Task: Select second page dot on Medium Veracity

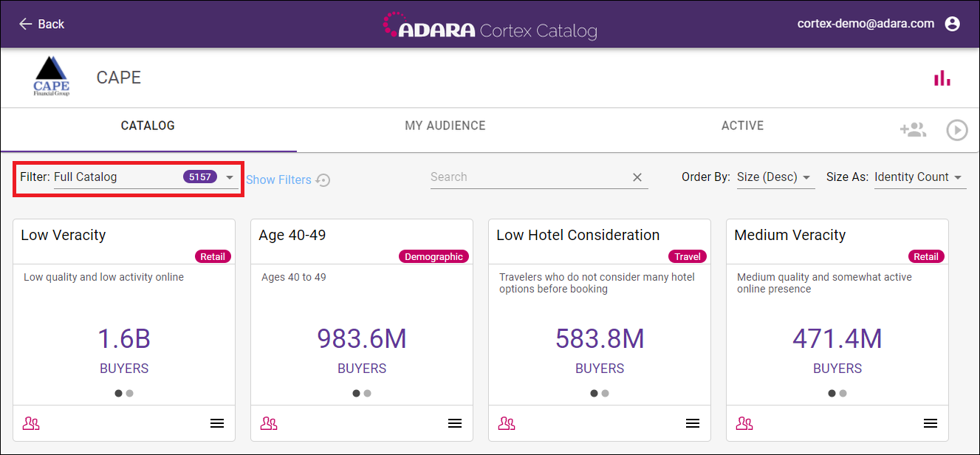Action: (843, 393)
